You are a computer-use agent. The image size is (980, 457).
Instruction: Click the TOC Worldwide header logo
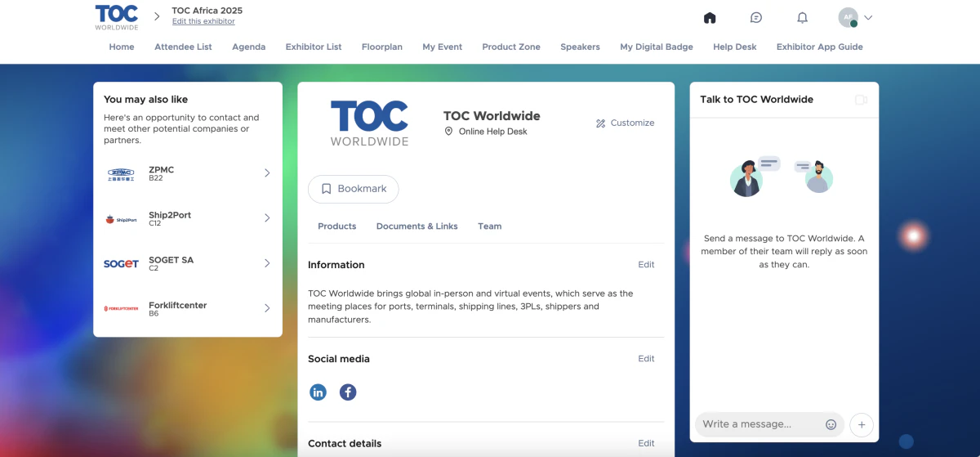pyautogui.click(x=117, y=17)
